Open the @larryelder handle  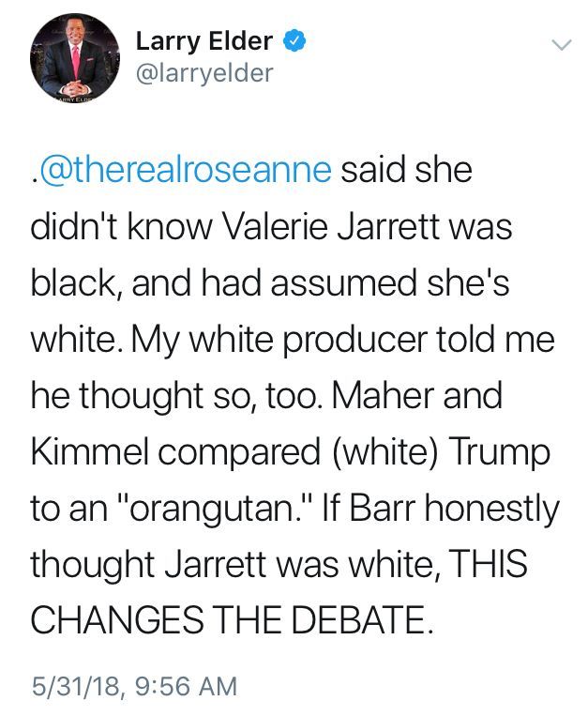[x=204, y=73]
